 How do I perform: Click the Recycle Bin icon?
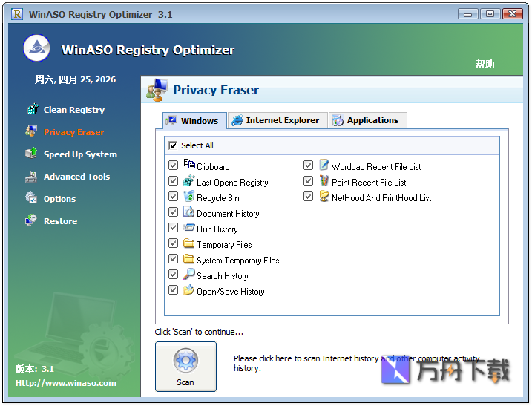click(x=189, y=196)
